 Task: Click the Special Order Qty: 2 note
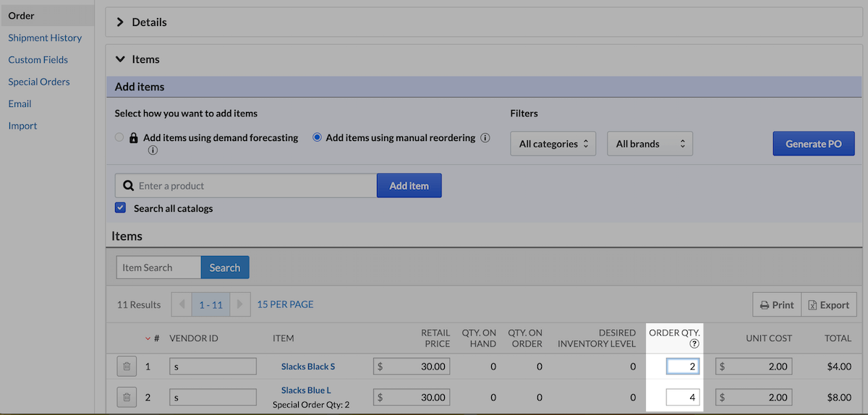click(x=311, y=404)
